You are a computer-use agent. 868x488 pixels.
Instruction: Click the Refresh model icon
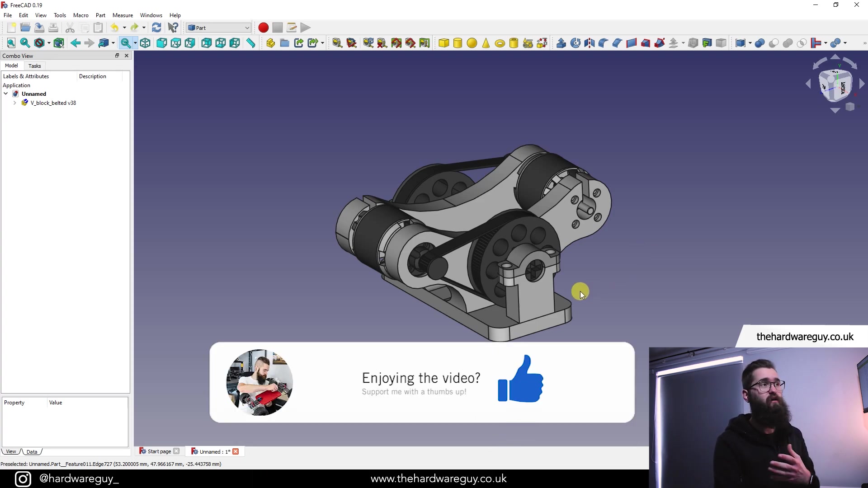pos(156,28)
